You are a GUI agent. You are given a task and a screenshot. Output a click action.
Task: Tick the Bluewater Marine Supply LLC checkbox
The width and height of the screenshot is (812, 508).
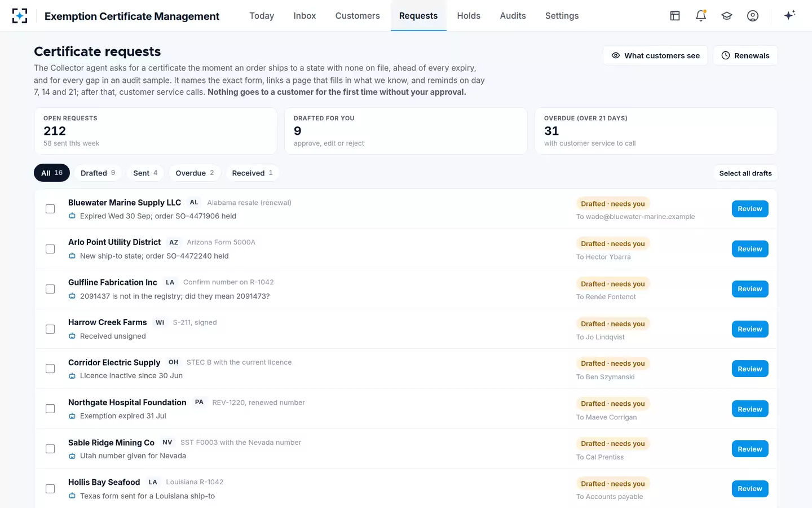tap(50, 209)
